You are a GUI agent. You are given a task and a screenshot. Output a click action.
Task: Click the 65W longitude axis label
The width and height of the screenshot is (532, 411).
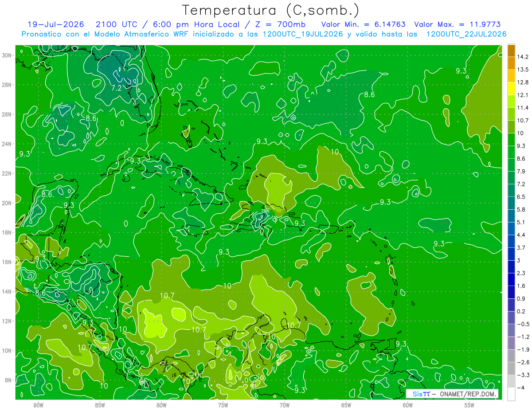(346, 405)
